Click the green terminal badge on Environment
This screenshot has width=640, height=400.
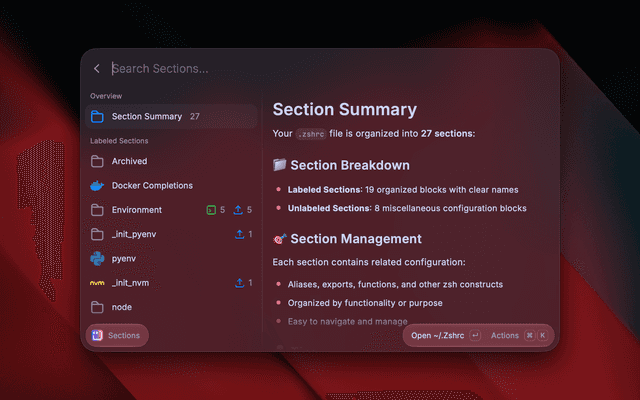[x=211, y=210]
